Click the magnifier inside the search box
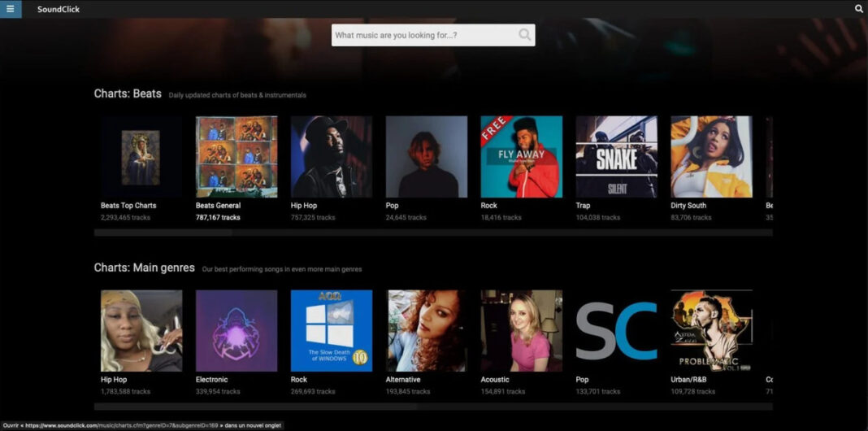This screenshot has height=431, width=868. (x=524, y=35)
